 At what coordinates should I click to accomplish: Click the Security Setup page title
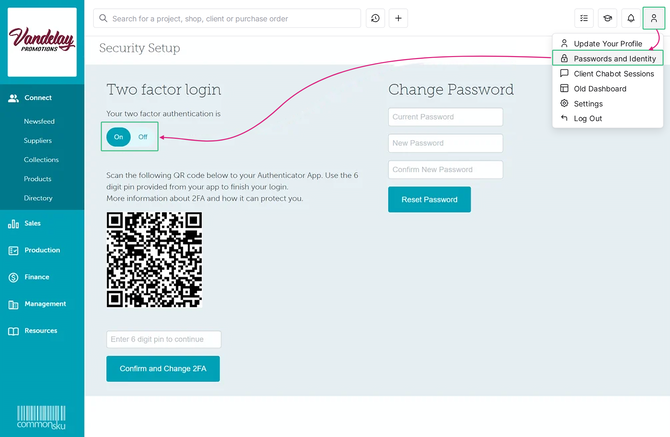[x=139, y=48]
